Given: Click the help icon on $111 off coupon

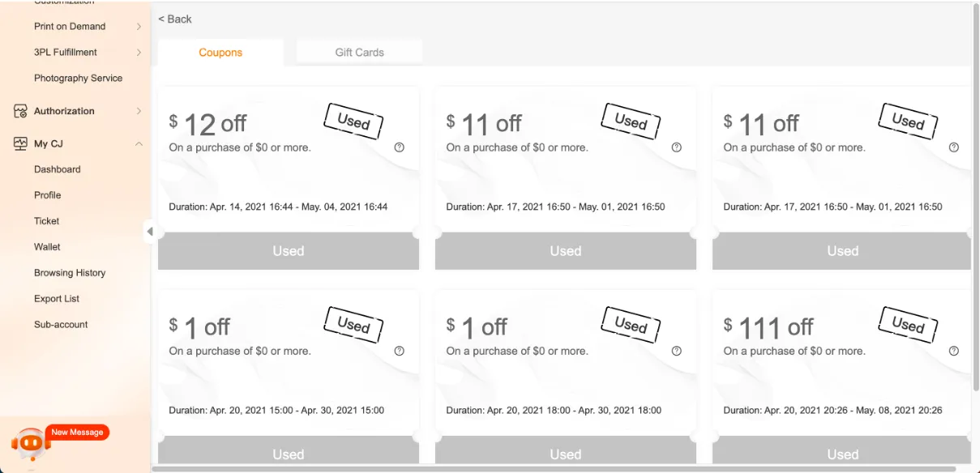Looking at the screenshot, I should (953, 351).
